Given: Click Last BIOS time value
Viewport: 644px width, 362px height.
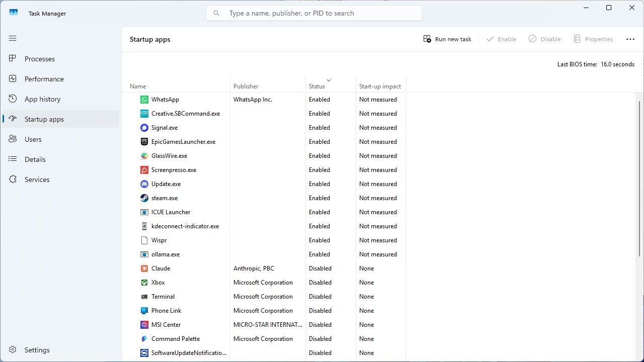Looking at the screenshot, I should [x=617, y=64].
